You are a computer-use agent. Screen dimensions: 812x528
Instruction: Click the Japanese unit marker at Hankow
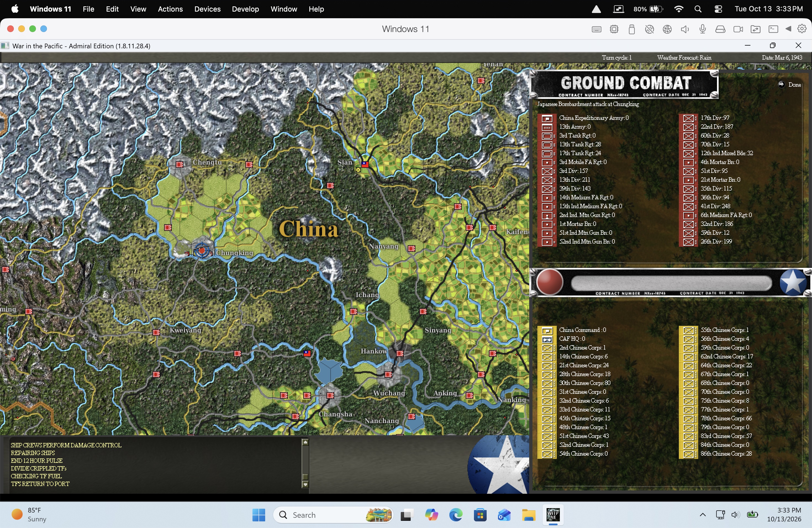(x=400, y=353)
